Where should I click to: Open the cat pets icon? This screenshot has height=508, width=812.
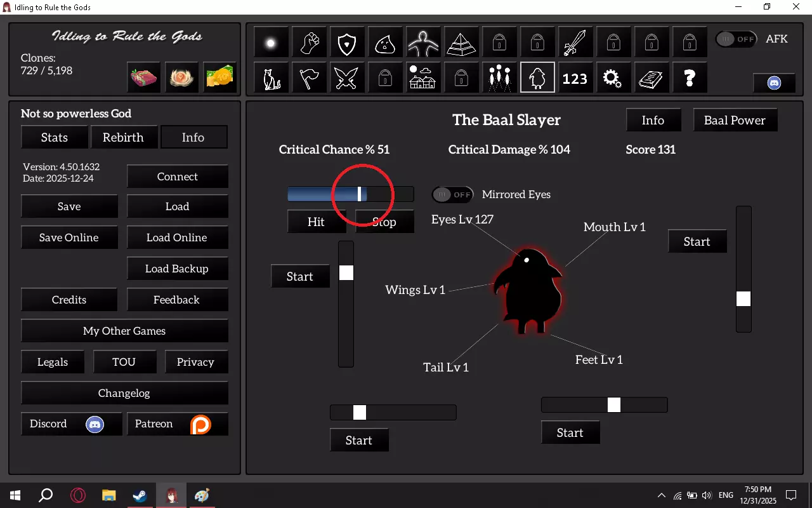click(x=271, y=78)
